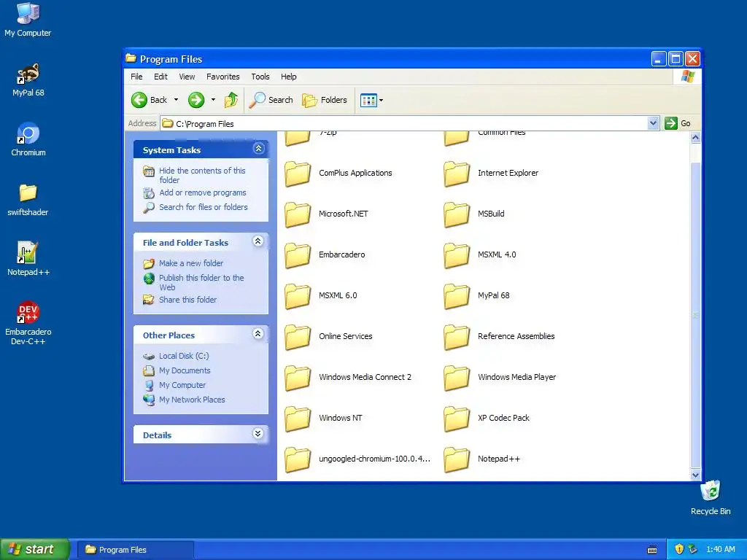Open Forward history dropdown arrow
The width and height of the screenshot is (747, 560).
coord(213,100)
